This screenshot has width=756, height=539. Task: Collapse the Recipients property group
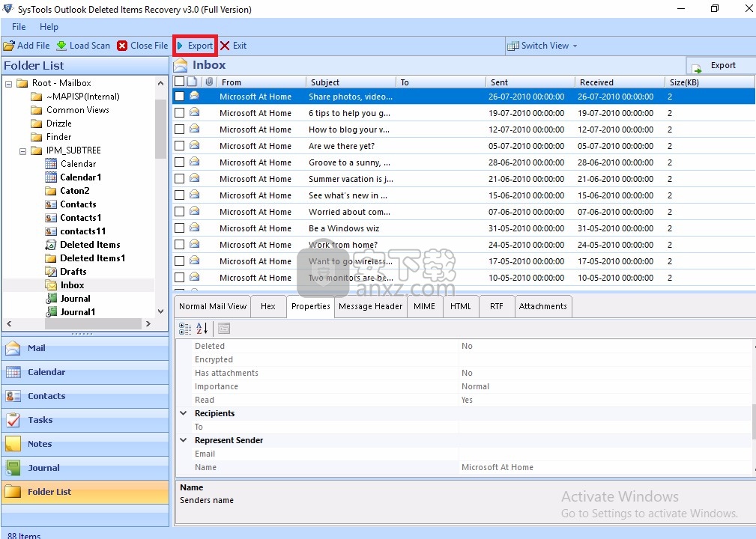(x=184, y=413)
